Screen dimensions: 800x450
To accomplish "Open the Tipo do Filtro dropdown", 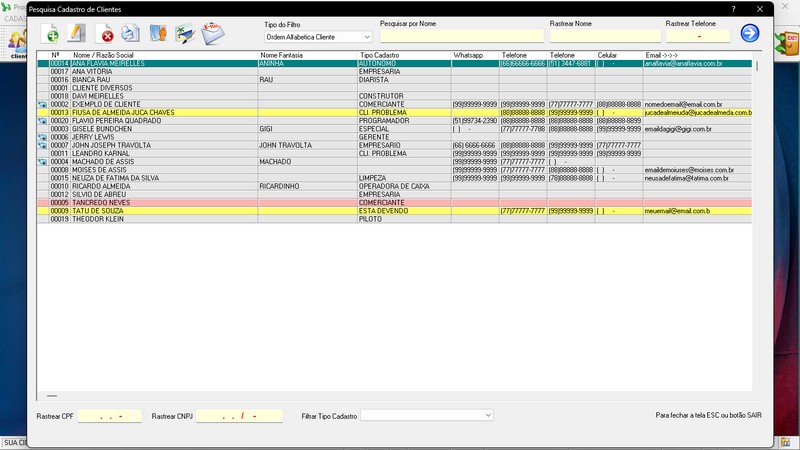I will click(x=318, y=37).
